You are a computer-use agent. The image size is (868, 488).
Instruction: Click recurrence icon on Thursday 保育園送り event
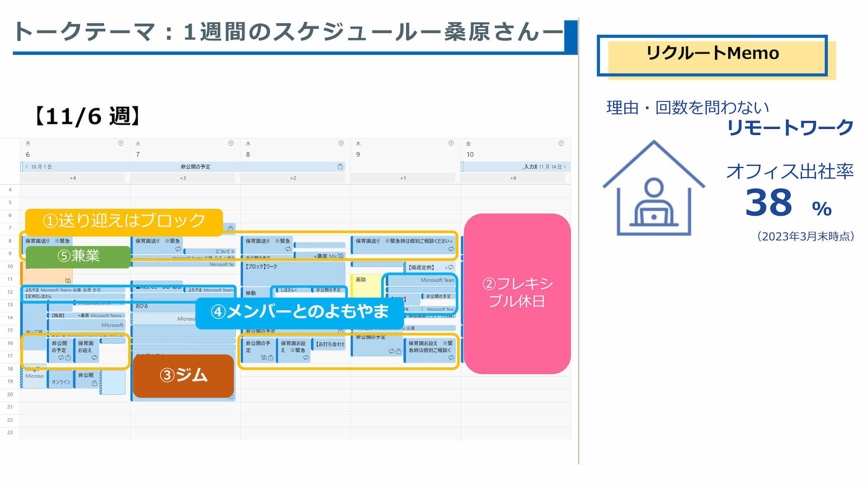click(451, 249)
